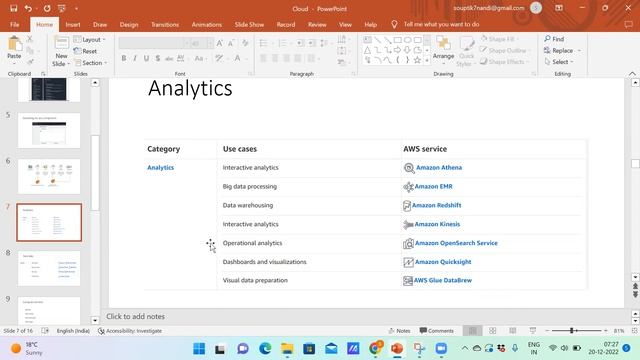Click the Replace button
Screen dimensions: 640x360
pos(562,51)
